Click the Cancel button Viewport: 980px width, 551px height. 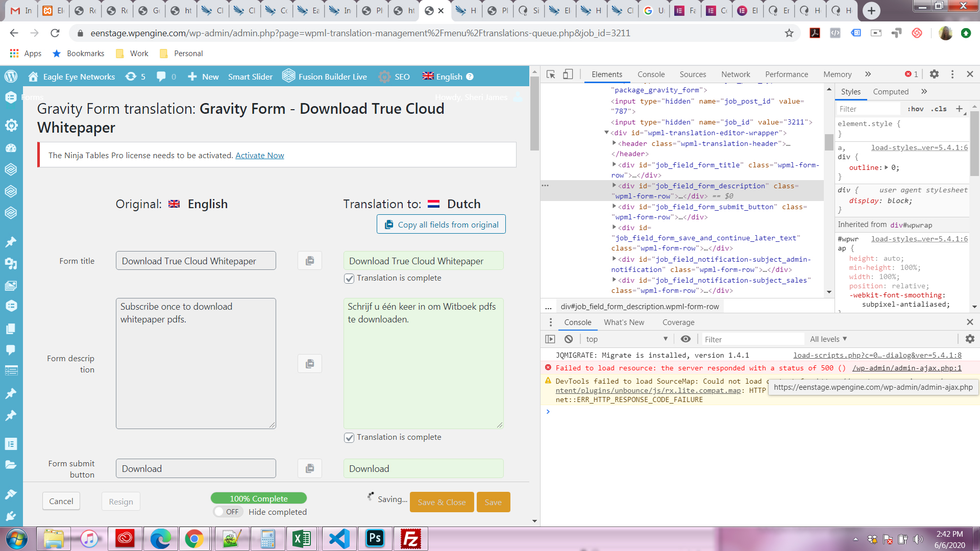click(x=61, y=502)
